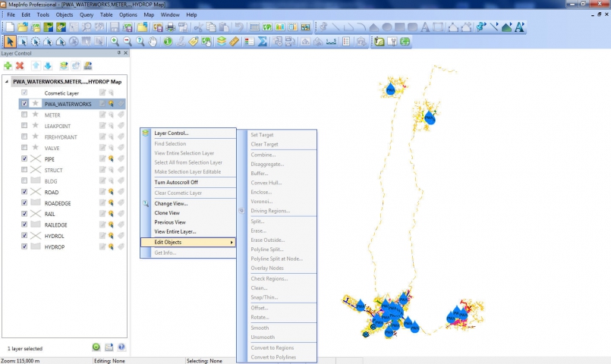Select the Zoom-in magnifier tool
The image size is (611, 364).
tap(115, 41)
